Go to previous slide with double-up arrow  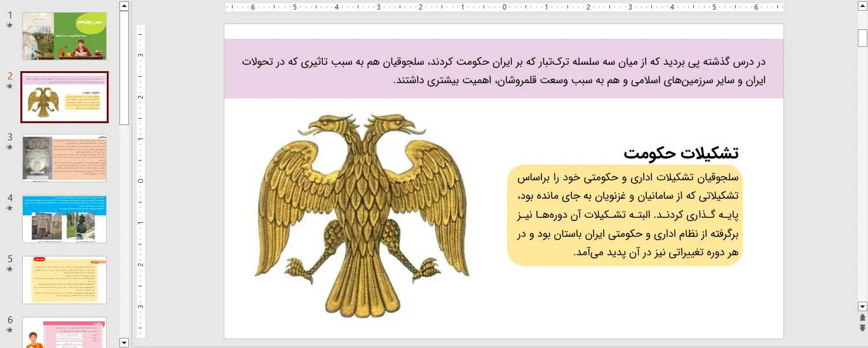(862, 317)
